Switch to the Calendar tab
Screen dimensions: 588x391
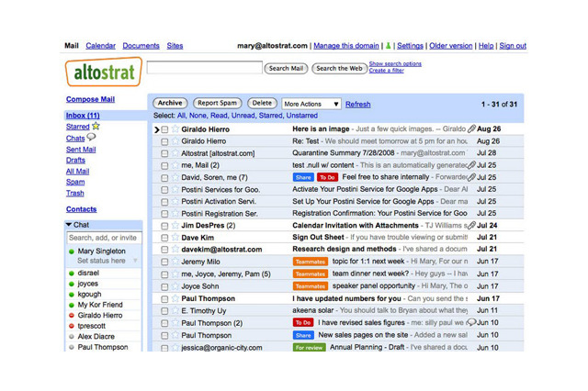coord(100,46)
